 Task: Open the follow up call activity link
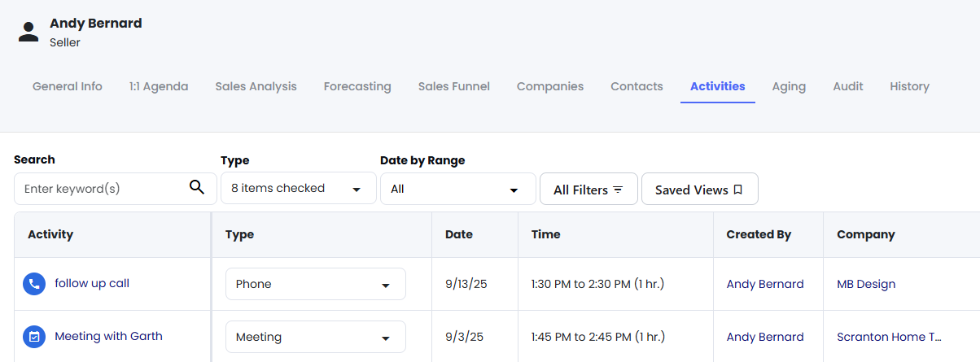pos(92,283)
